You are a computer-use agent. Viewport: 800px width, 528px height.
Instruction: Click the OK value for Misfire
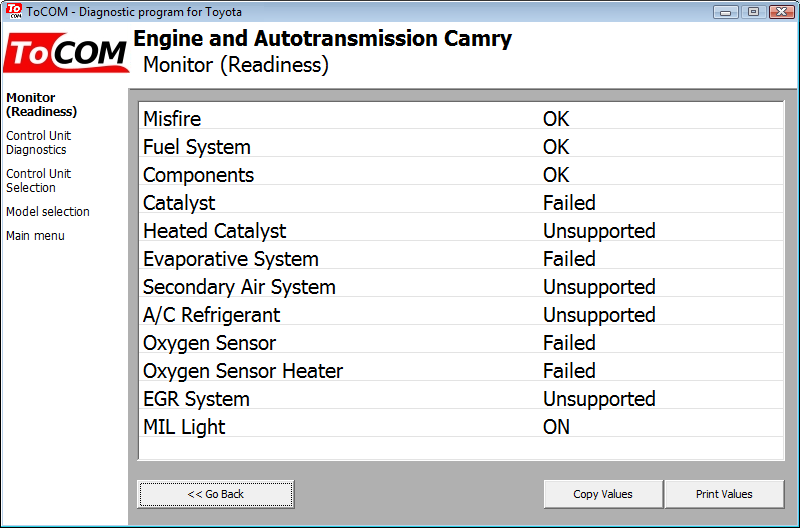(556, 119)
